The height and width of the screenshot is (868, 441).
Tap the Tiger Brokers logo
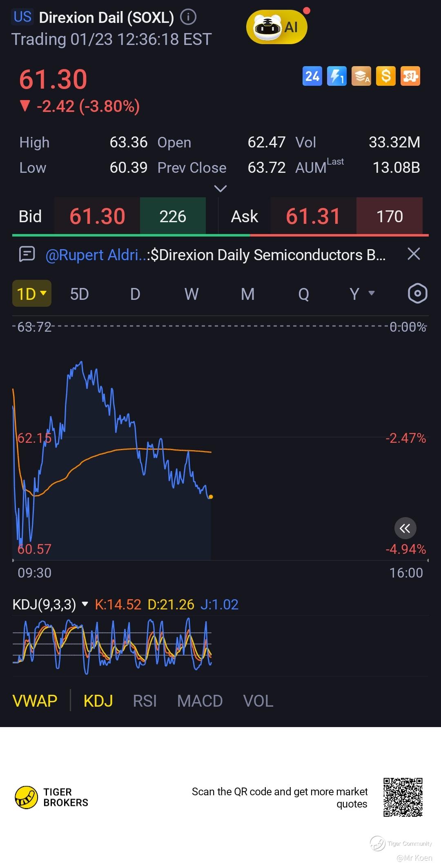click(x=51, y=797)
